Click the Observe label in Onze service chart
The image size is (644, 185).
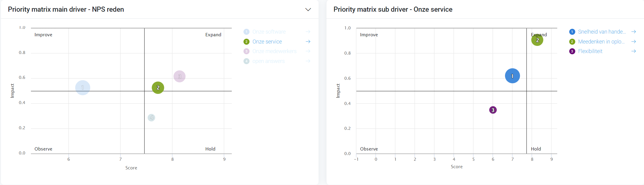[x=369, y=149]
